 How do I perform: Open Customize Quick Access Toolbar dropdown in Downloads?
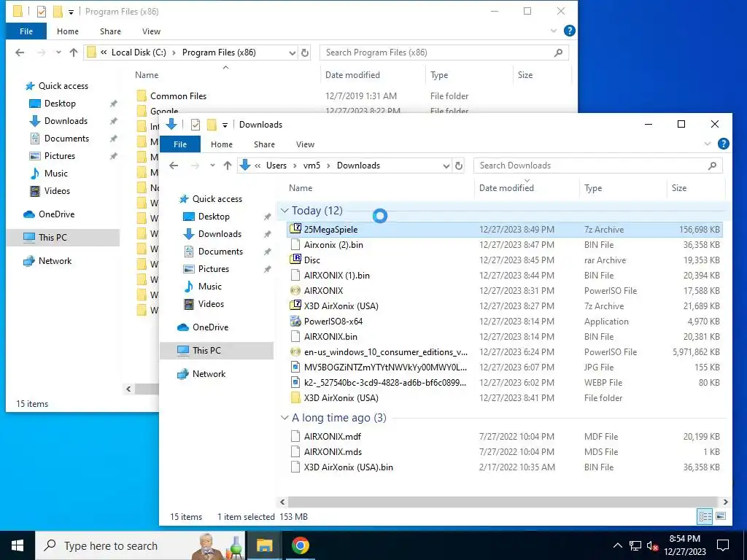[x=225, y=125]
